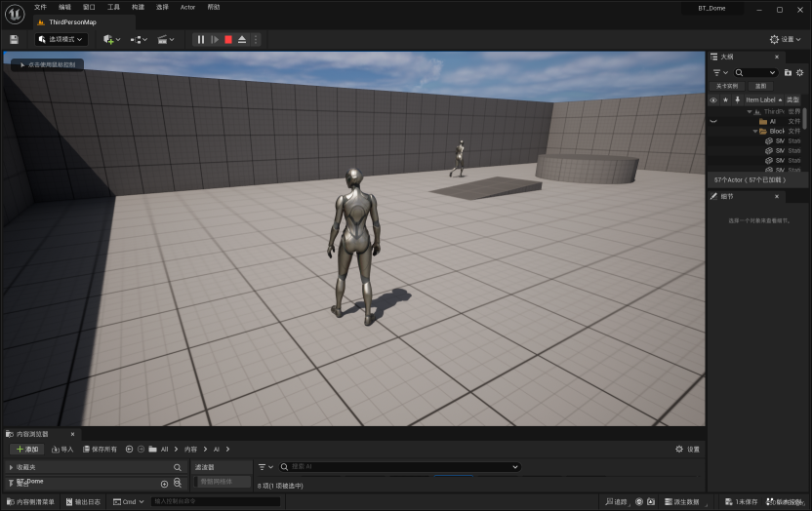Screen dimensions: 812x511
Task: Open the 文件 menu
Action: click(40, 7)
